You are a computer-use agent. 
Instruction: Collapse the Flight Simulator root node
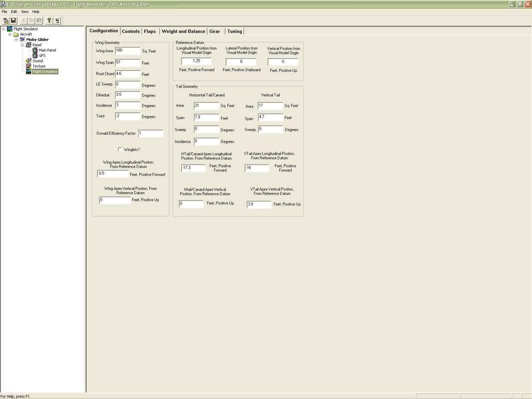coord(3,29)
